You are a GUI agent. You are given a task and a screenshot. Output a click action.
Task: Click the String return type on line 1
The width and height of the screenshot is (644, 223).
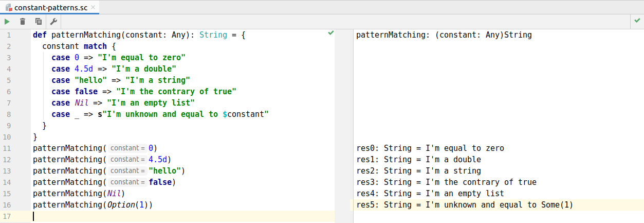[213, 35]
